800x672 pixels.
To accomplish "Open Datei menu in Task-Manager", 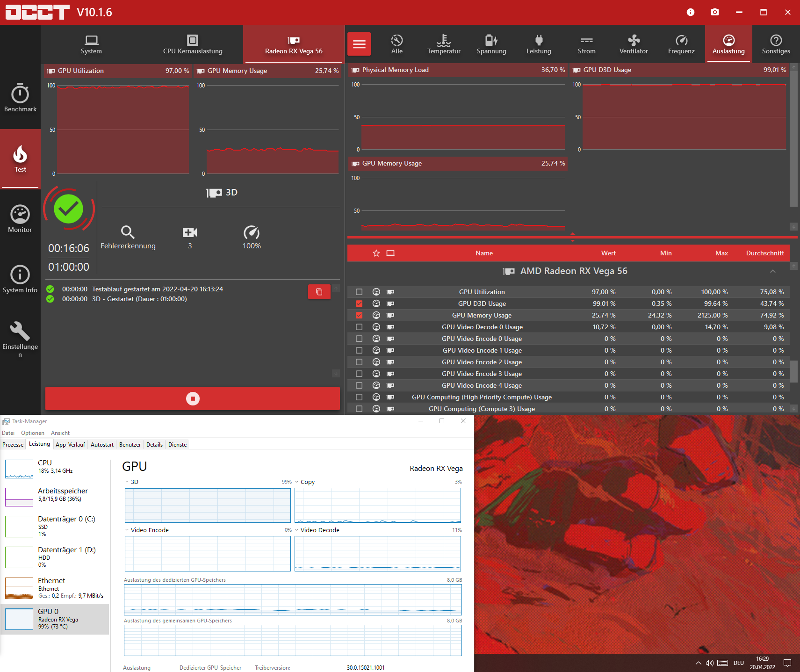I will (x=8, y=433).
